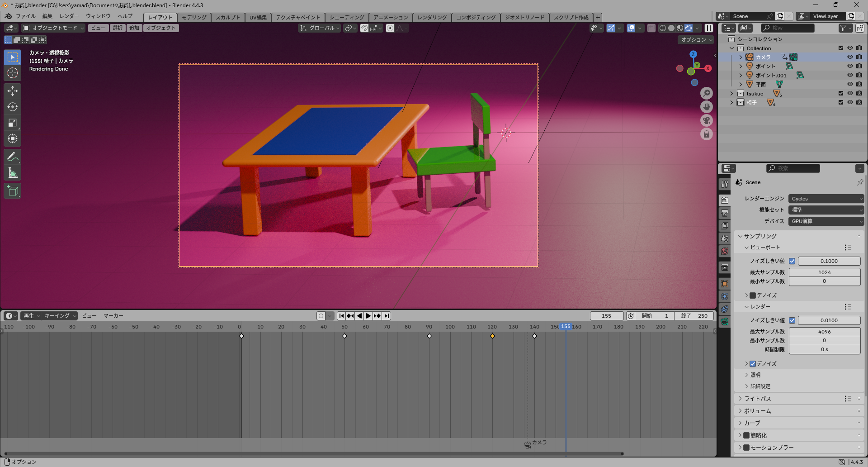Open the timeline Marker menu

[x=113, y=316]
